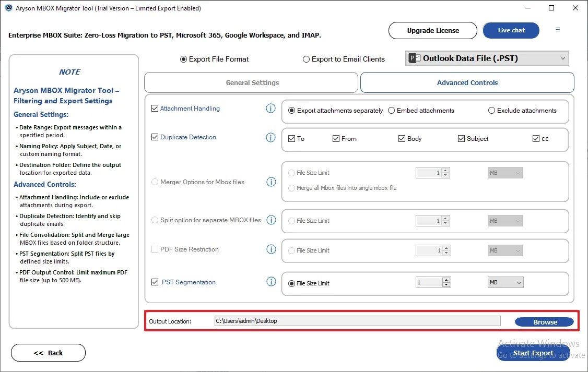Select Export to Email Clients option
This screenshot has width=588, height=372.
tap(306, 59)
